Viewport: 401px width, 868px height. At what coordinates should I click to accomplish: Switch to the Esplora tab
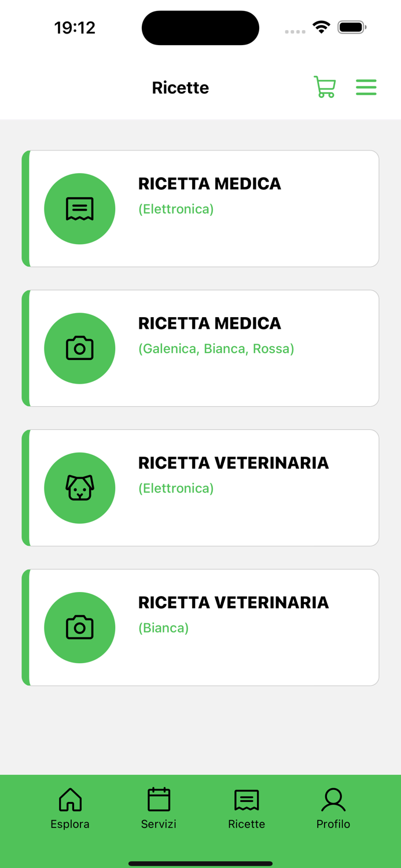[69, 807]
